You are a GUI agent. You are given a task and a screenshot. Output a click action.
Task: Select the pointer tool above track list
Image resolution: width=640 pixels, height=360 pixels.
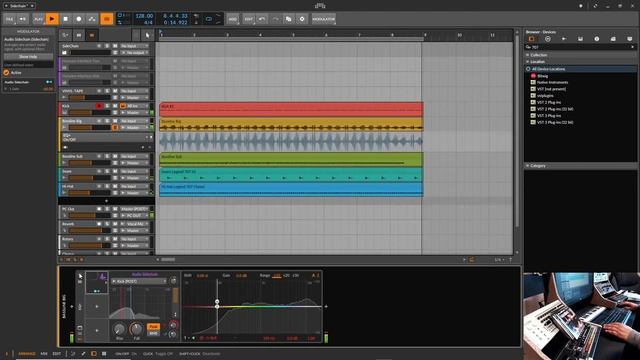(x=147, y=36)
